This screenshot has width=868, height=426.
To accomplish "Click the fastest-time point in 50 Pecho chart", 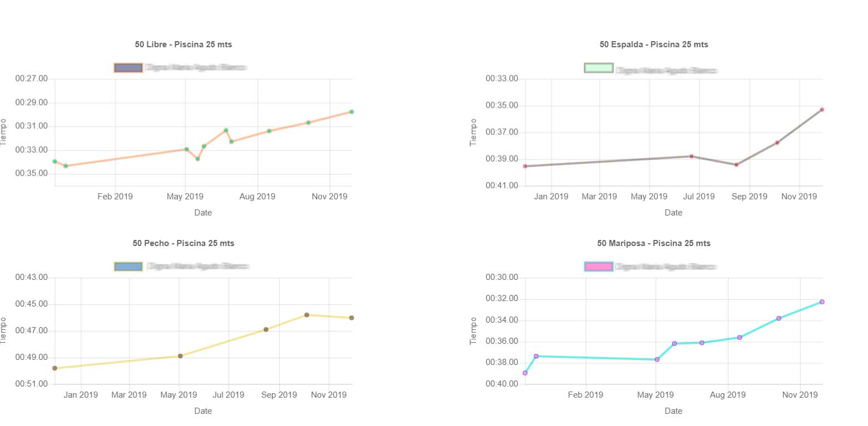I will (x=306, y=315).
